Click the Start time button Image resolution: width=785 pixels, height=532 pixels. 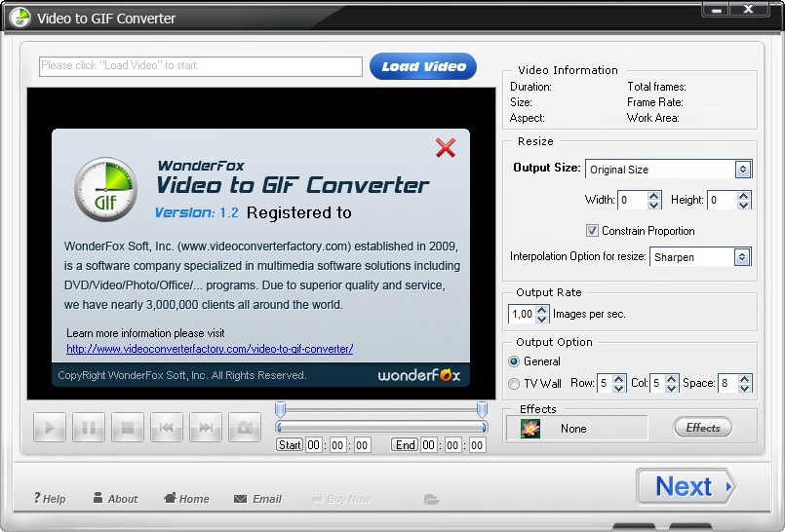290,445
